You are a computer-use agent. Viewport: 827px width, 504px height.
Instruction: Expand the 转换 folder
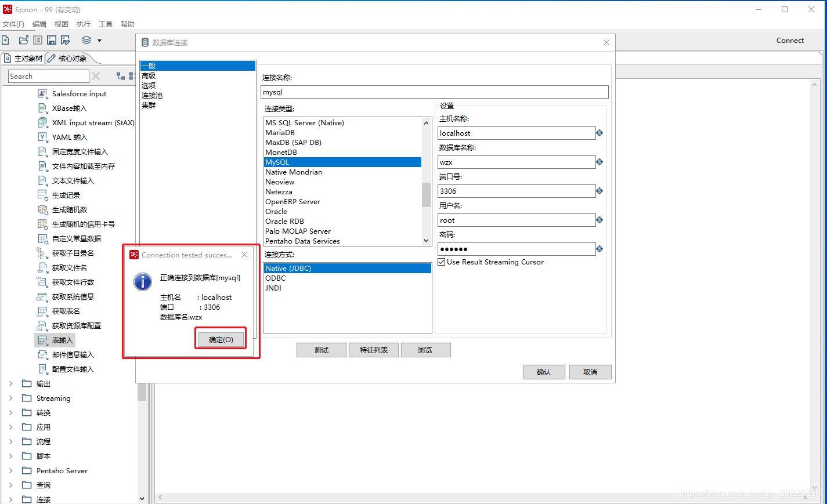click(x=10, y=412)
